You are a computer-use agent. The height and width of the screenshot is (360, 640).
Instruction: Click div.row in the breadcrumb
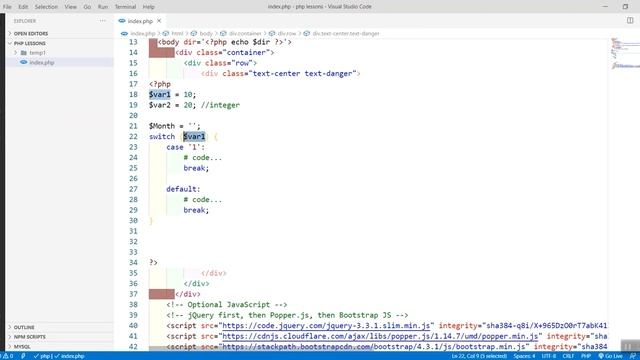(287, 33)
